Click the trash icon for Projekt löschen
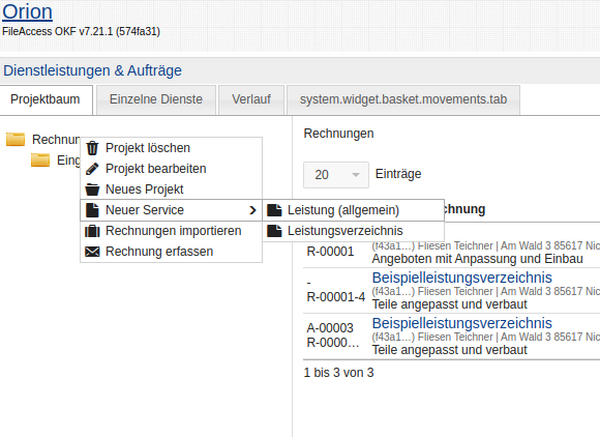Viewport: 600px width, 437px height. [93, 148]
